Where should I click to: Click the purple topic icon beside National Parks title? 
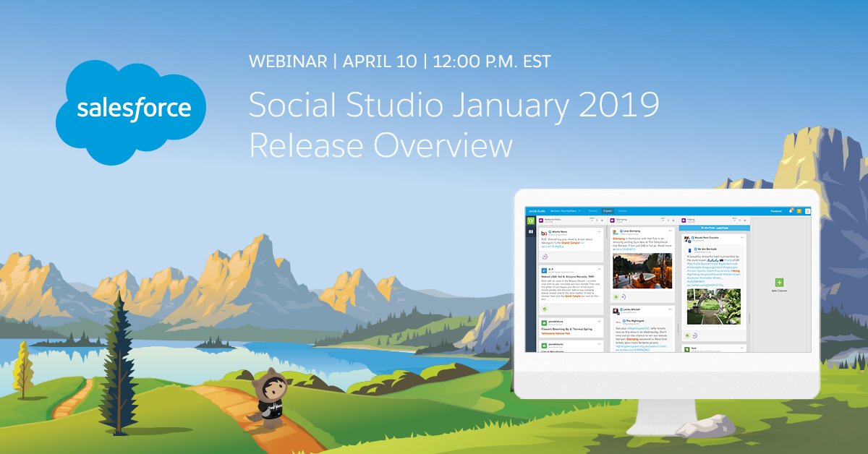(541, 220)
